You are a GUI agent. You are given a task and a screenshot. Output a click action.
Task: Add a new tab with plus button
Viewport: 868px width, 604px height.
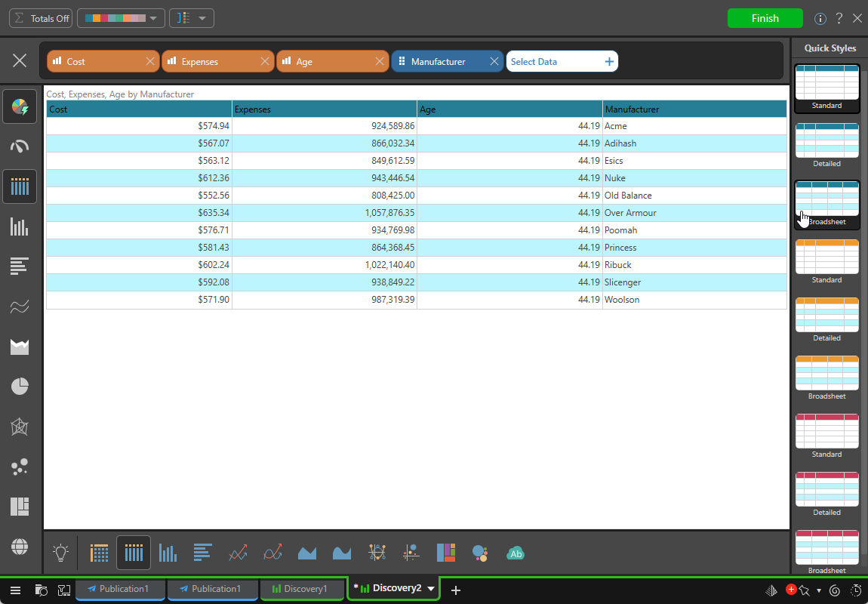(x=456, y=590)
